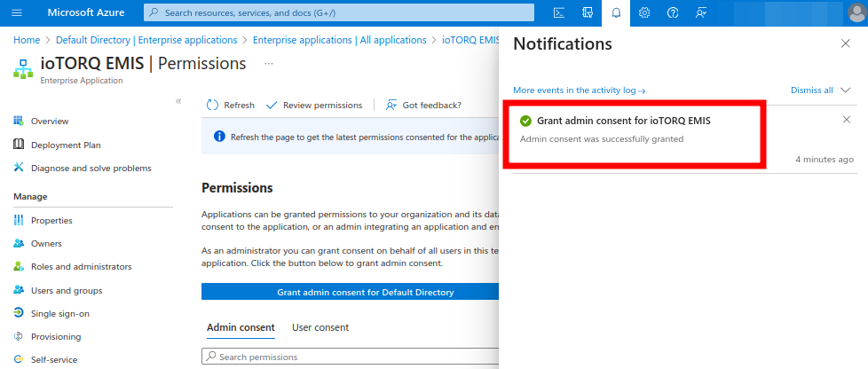Open Single sign-on settings
Viewport: 868px width, 369px height.
[x=60, y=314]
